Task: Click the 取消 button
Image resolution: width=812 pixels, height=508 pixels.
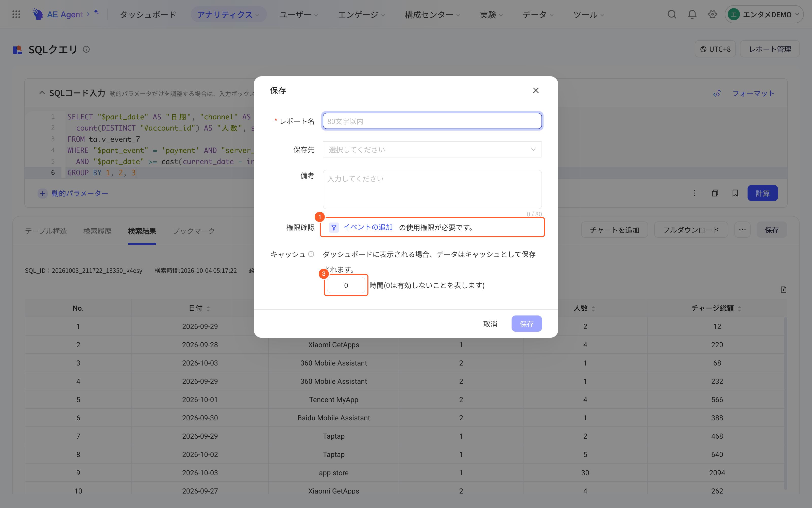Action: pos(490,324)
